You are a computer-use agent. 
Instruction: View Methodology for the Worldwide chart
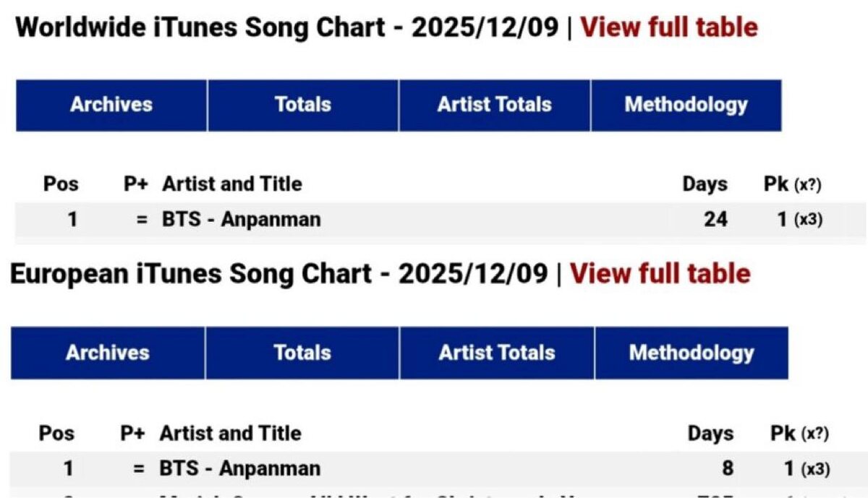[x=686, y=105]
